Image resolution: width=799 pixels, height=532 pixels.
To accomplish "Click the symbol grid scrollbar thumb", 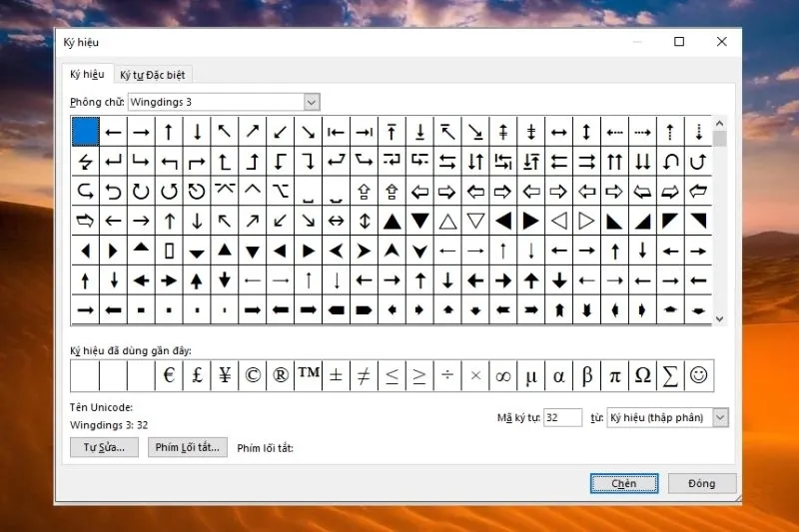I will tap(719, 139).
